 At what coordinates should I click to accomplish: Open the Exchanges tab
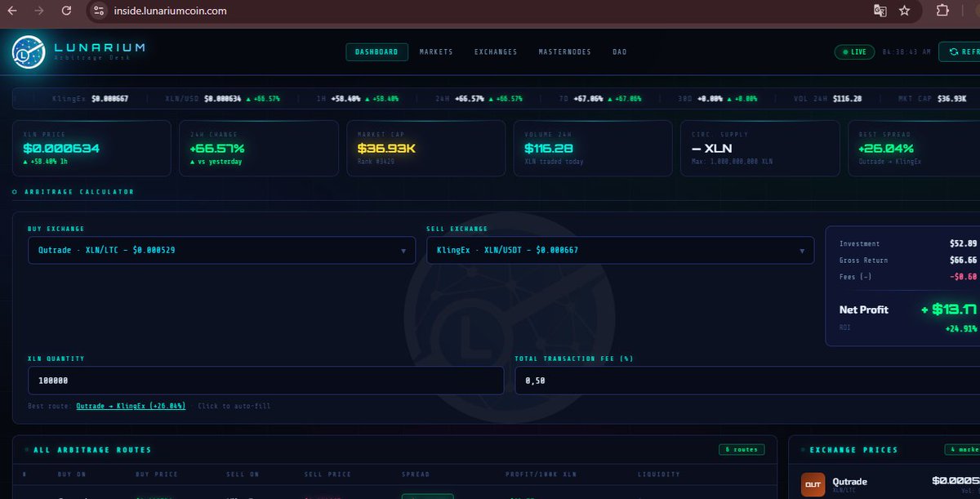(x=496, y=52)
